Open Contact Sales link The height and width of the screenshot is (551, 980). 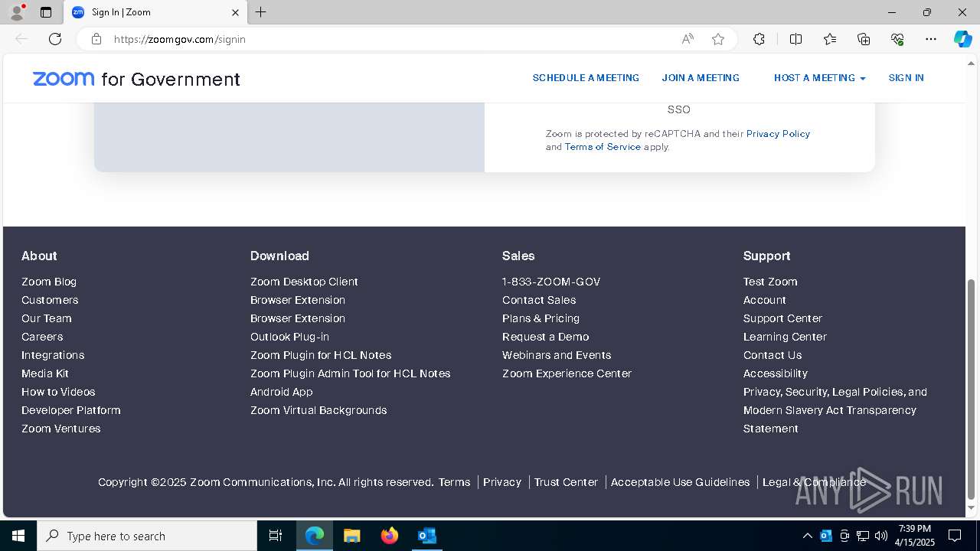pos(539,300)
